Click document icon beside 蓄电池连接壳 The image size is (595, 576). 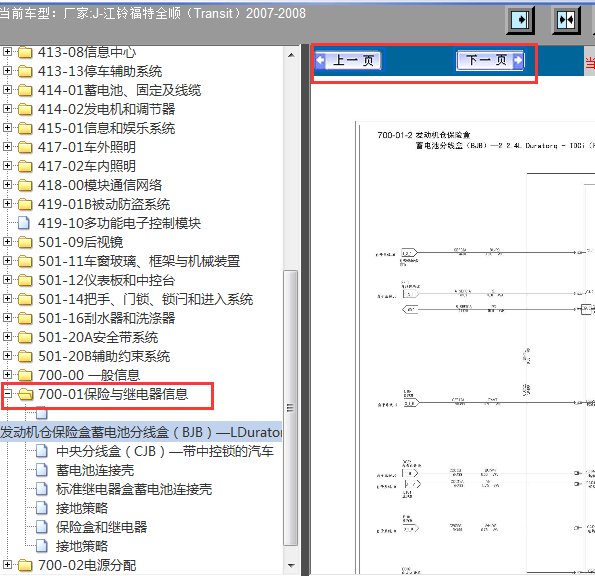42,470
